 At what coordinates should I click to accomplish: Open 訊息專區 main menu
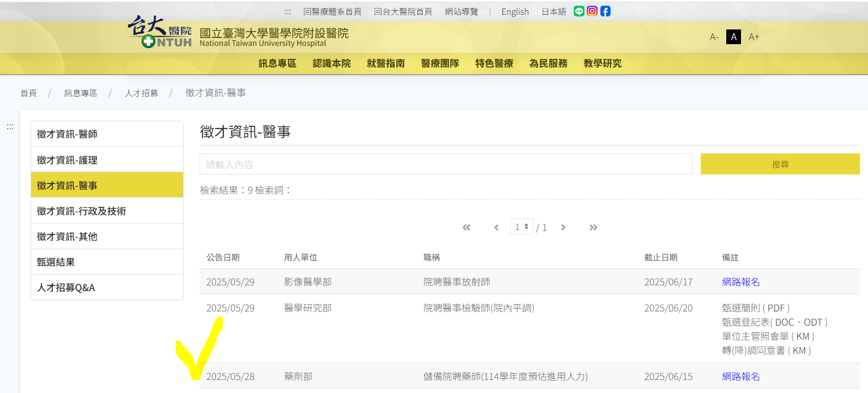(277, 63)
